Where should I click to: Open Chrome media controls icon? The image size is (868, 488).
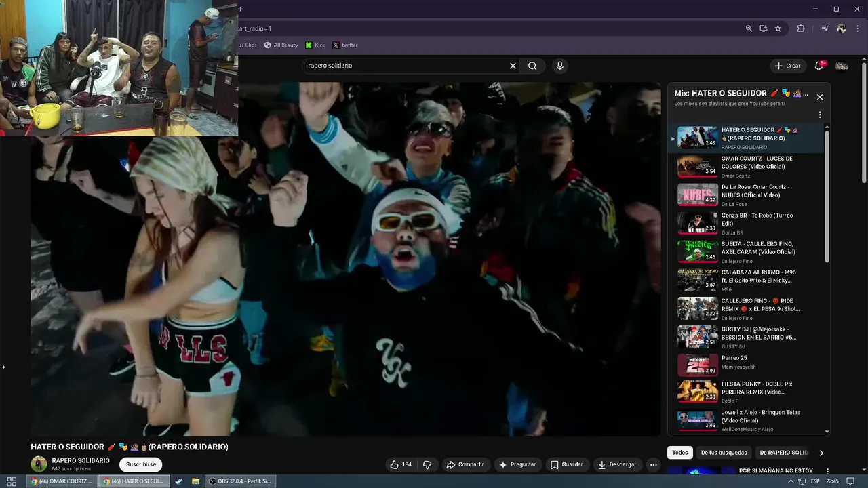tap(825, 28)
